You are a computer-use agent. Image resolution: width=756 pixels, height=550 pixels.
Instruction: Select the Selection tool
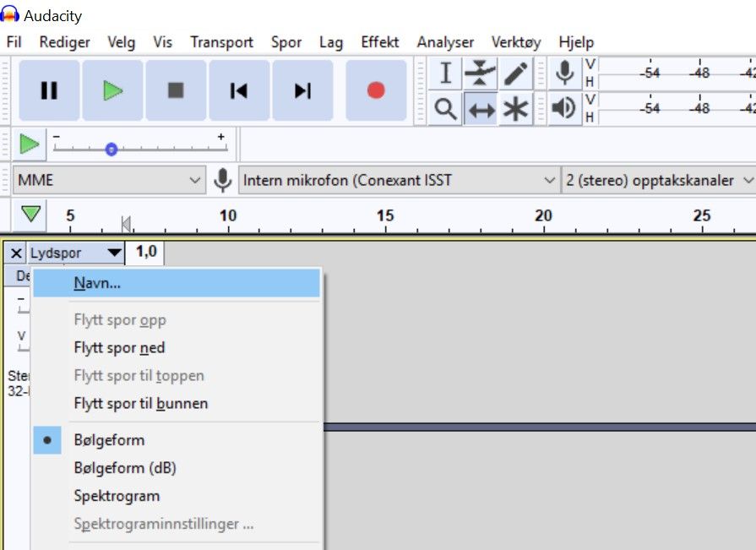coord(445,74)
